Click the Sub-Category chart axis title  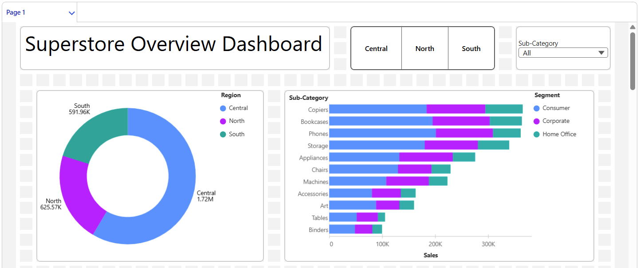click(309, 98)
